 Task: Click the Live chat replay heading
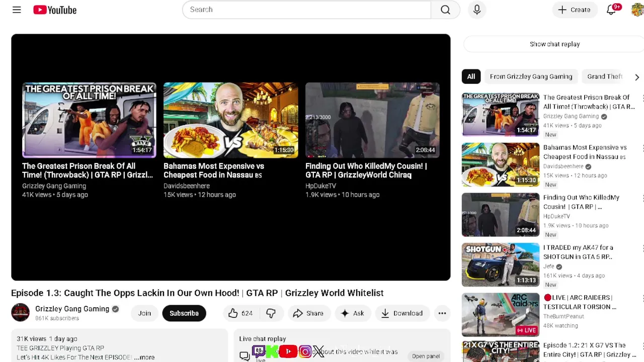263,339
